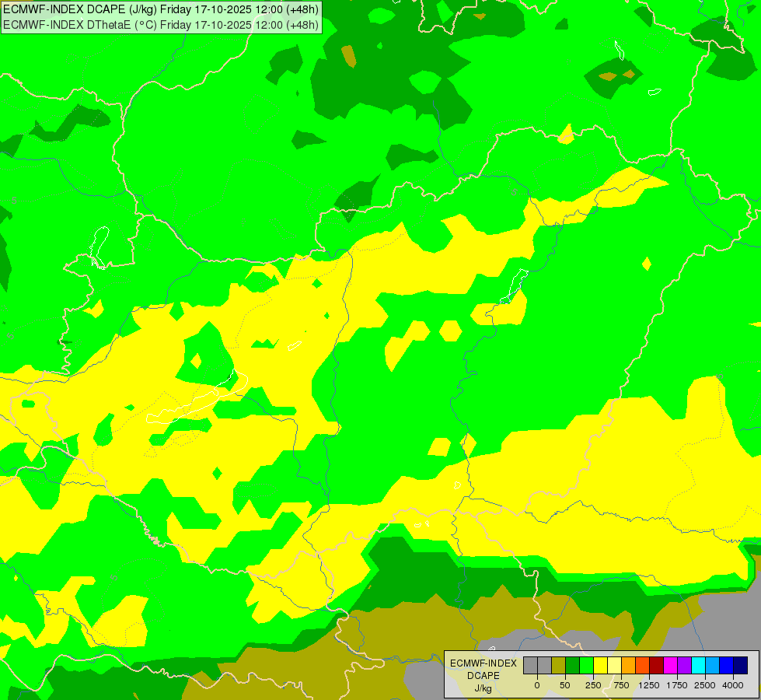
Task: Click the amber orange legend swatch
Action: pos(629,665)
